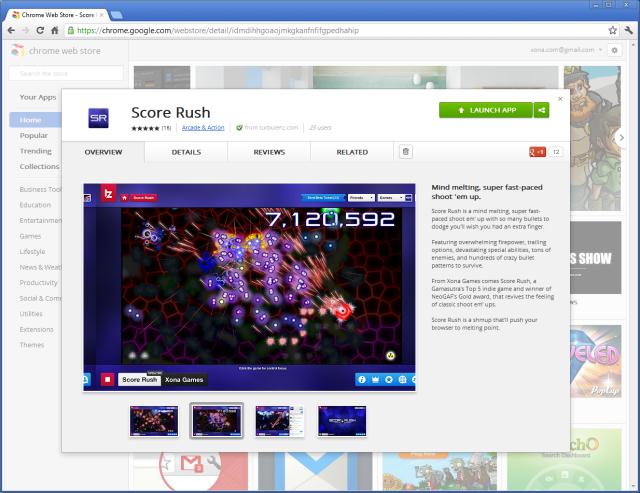Screen dimensions: 640x493
Task: Open Popular in sidebar
Action: [33, 135]
